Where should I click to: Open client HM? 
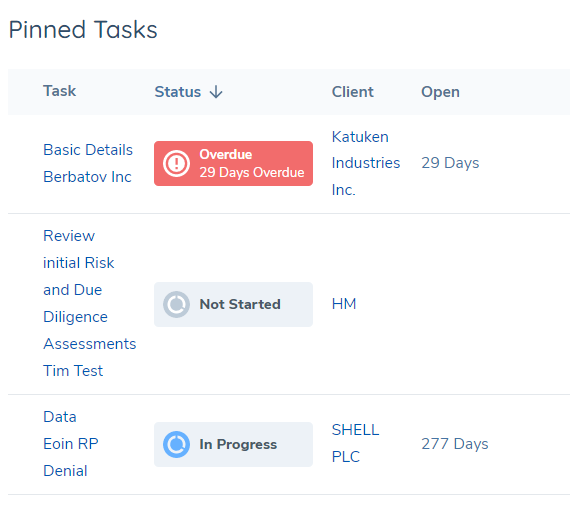click(344, 304)
